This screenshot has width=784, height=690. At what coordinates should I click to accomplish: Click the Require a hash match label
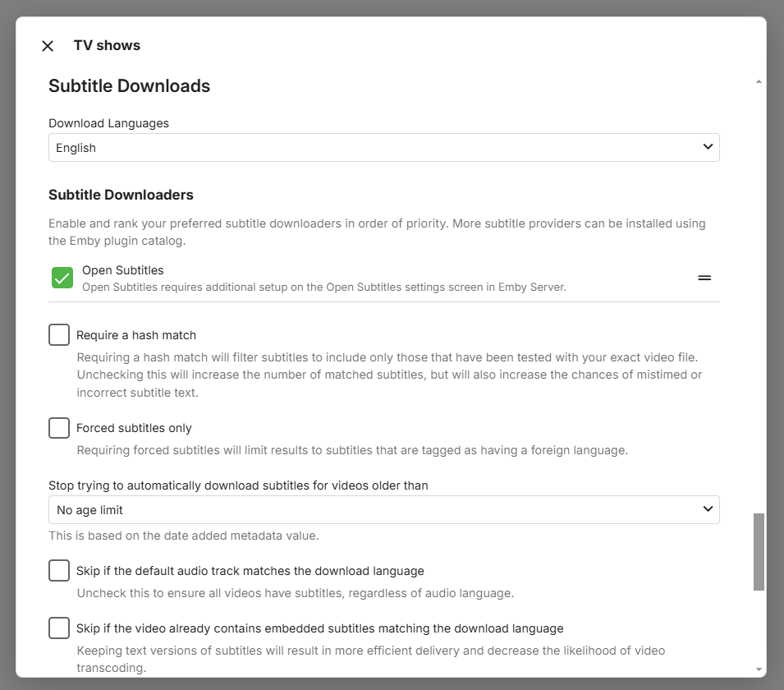[136, 335]
